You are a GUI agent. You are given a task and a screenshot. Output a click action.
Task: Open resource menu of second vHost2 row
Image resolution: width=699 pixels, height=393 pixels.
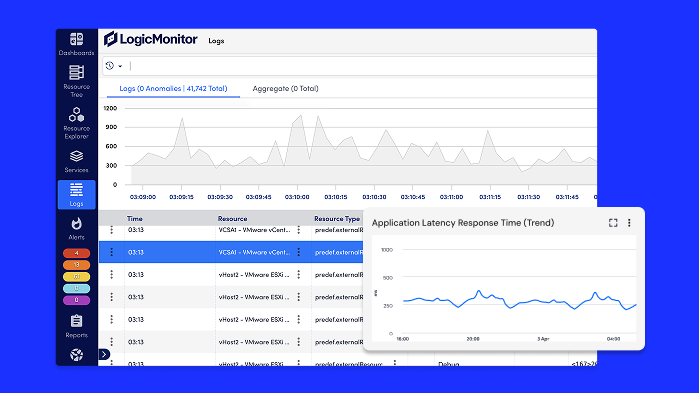click(299, 297)
